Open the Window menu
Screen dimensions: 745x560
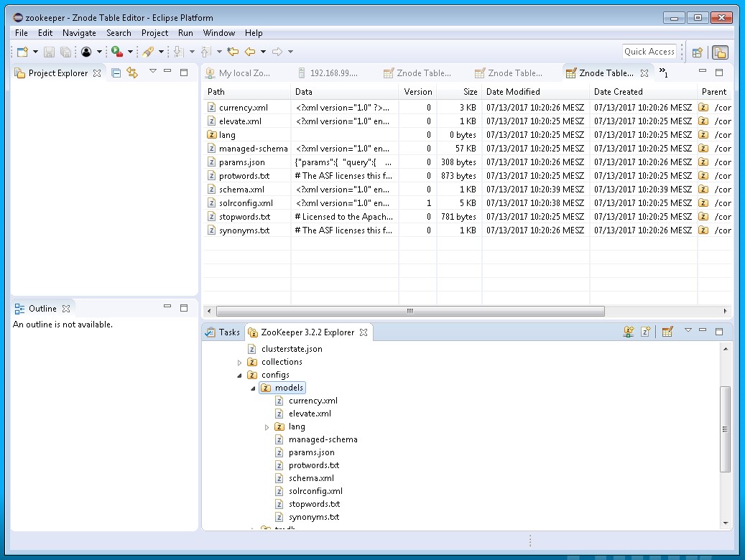coord(218,33)
